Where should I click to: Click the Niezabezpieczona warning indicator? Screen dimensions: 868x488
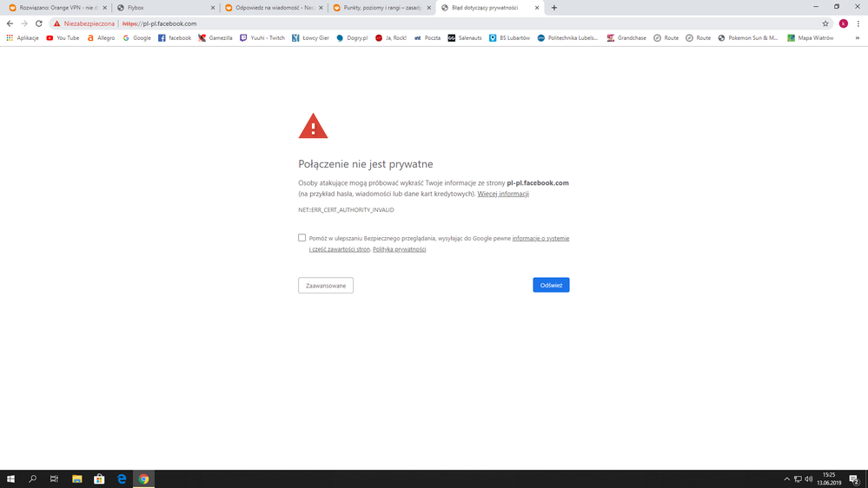pos(84,23)
